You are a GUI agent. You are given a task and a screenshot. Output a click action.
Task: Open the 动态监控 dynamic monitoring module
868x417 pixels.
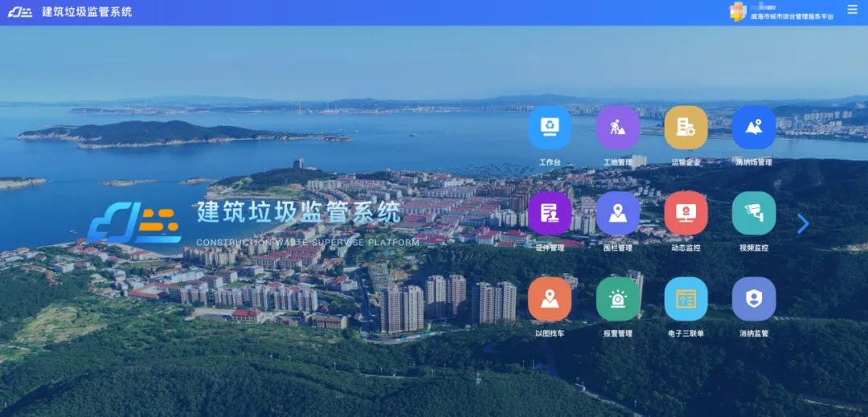point(686,214)
